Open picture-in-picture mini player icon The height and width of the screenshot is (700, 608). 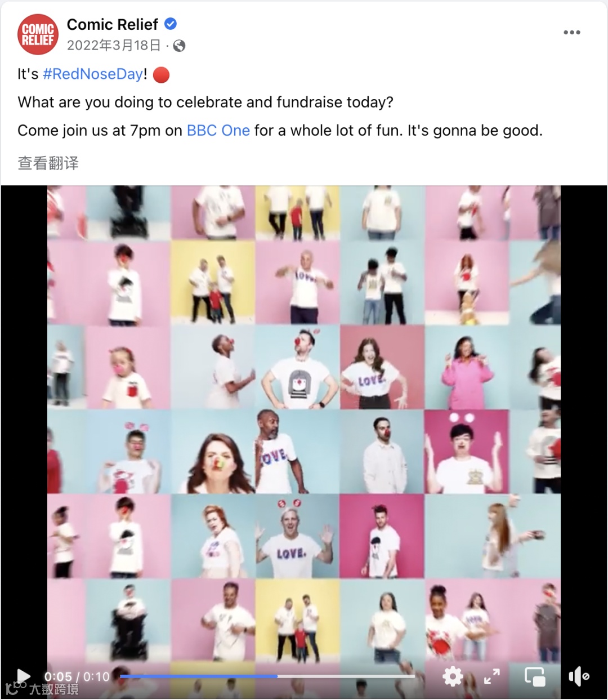[534, 676]
